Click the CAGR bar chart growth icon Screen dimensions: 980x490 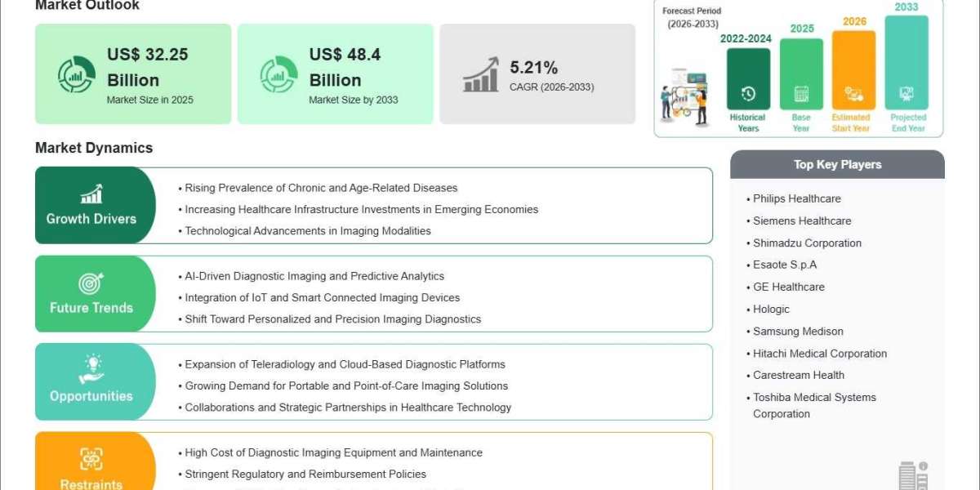click(481, 74)
